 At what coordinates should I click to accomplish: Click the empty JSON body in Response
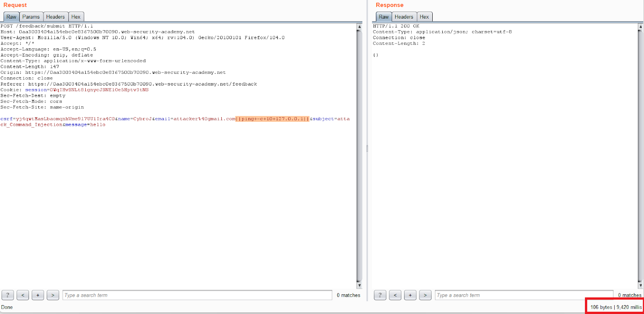tap(376, 55)
